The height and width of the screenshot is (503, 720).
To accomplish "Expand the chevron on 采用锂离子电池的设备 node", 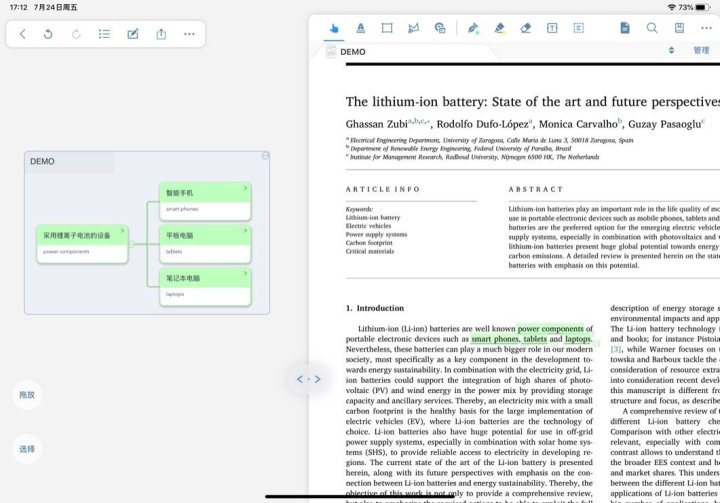I will click(x=123, y=231).
